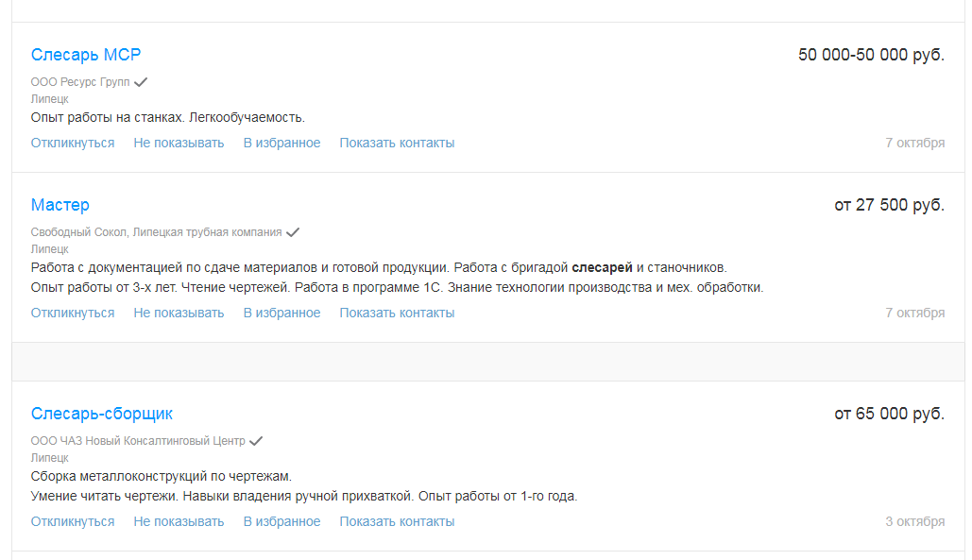Show contacts for Слесарь-сборщик
This screenshot has height=560, width=972.
pyautogui.click(x=397, y=521)
